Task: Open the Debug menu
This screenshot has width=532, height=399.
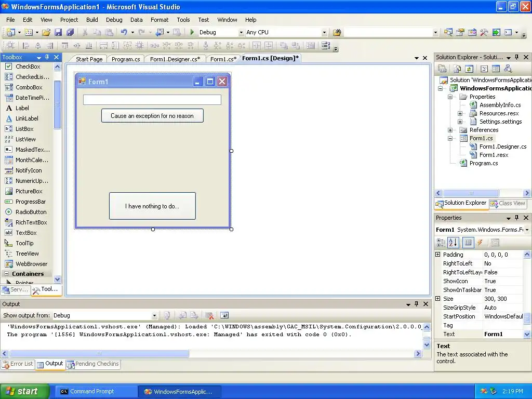Action: click(114, 20)
